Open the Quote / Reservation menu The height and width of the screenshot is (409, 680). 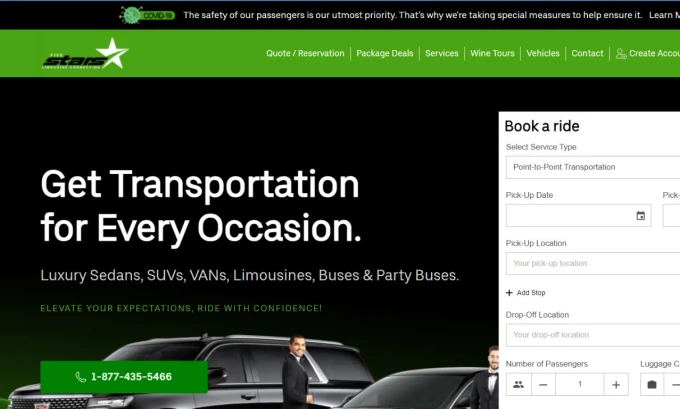click(x=305, y=53)
